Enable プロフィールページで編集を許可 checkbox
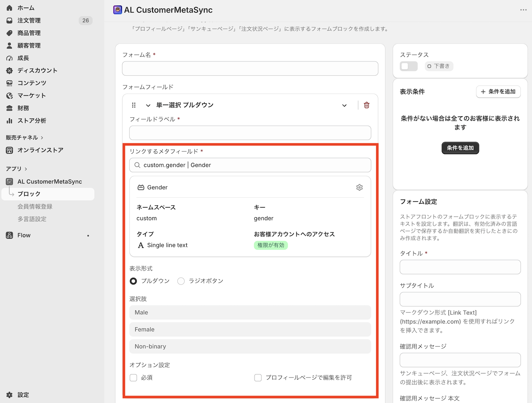The image size is (532, 403). pyautogui.click(x=258, y=378)
